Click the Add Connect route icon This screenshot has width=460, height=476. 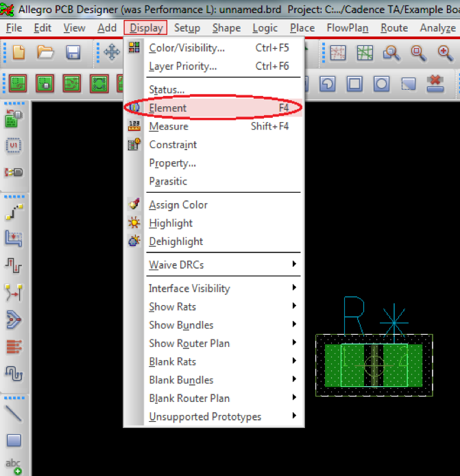14,211
